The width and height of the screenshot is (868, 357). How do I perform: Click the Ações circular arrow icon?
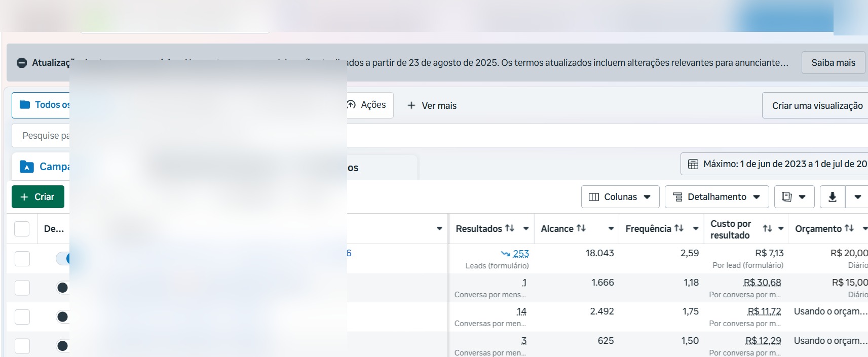351,104
